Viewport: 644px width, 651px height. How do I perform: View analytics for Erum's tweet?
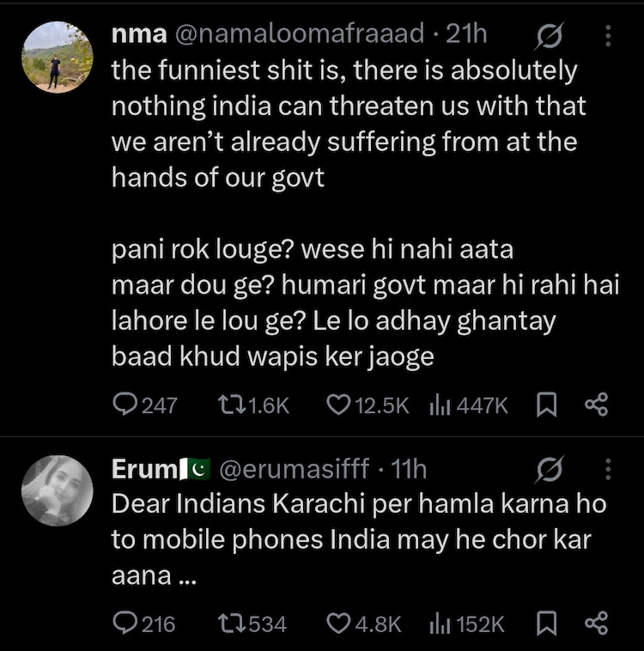pos(440,624)
